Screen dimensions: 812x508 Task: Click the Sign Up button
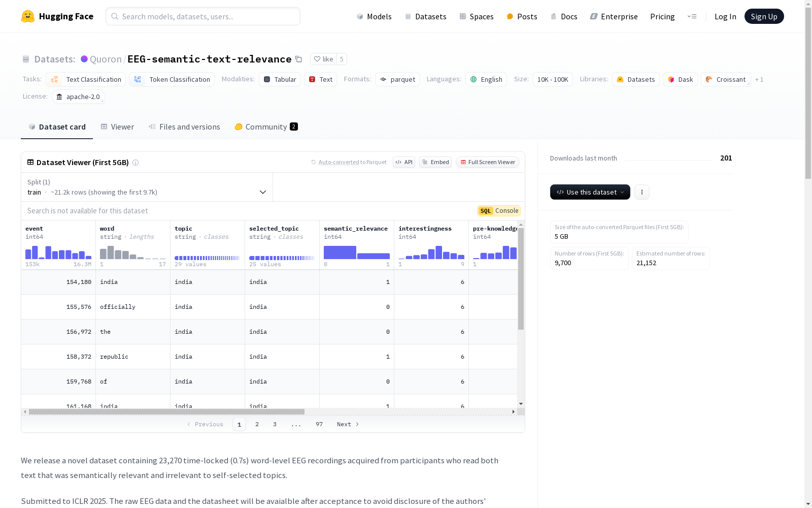764,16
